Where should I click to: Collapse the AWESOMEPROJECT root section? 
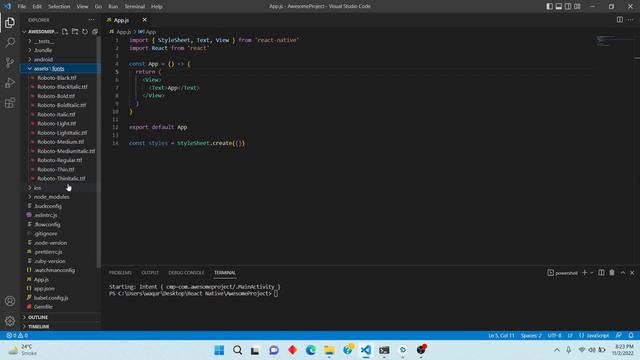[x=40, y=31]
